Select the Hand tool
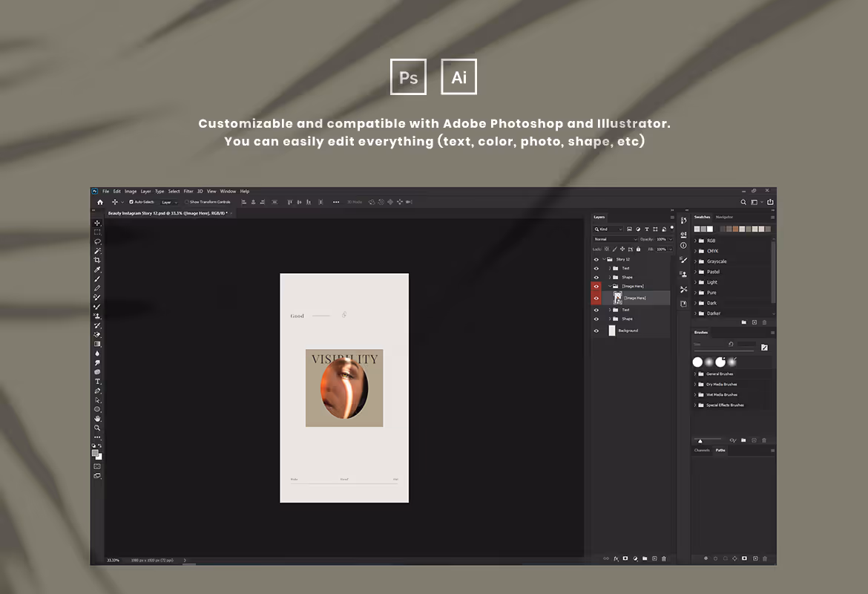Screen dimensions: 868x594 click(97, 418)
